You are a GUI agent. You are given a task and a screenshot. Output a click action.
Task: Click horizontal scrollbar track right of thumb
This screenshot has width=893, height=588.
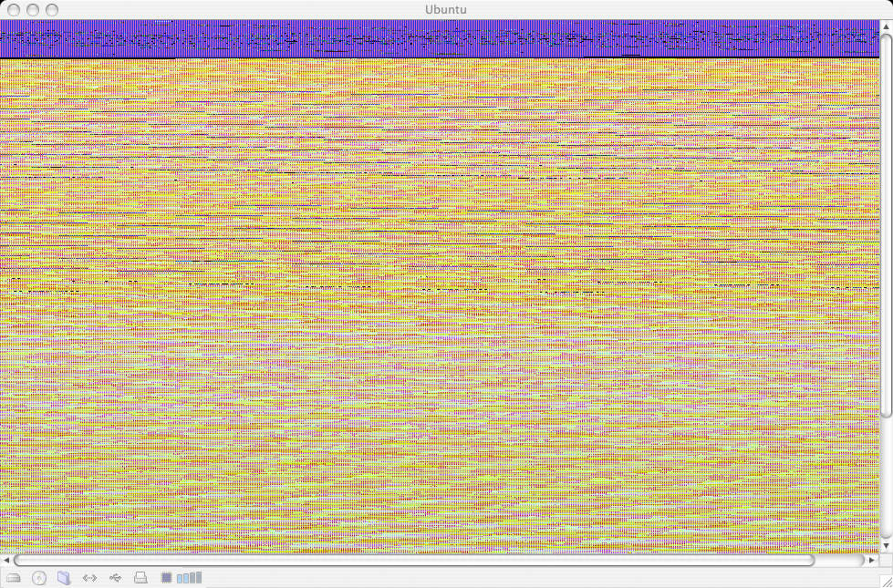point(839,560)
